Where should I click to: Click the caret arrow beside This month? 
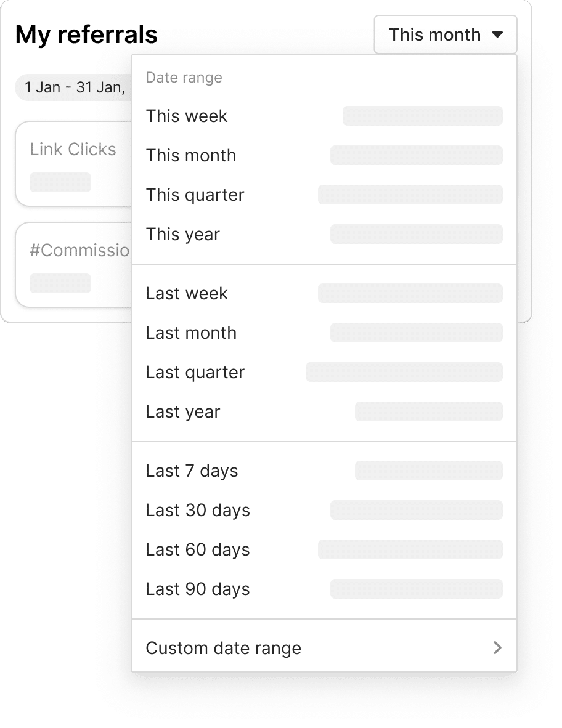(x=498, y=35)
